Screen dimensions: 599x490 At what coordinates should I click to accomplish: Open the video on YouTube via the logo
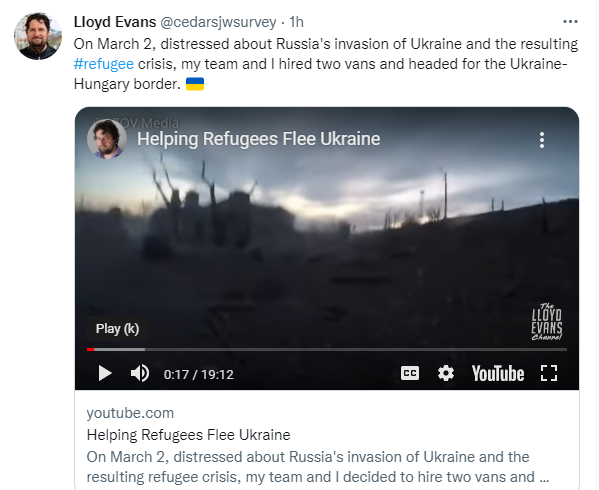[x=498, y=374]
